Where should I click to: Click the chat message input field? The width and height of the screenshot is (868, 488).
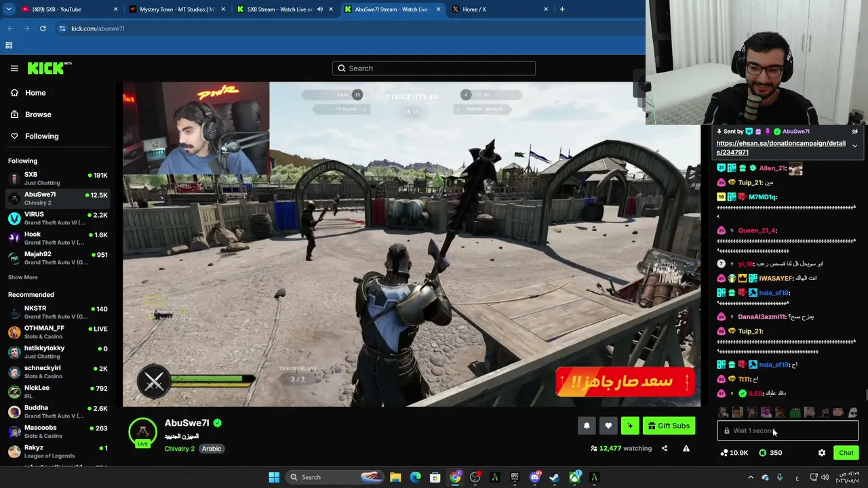pyautogui.click(x=788, y=430)
